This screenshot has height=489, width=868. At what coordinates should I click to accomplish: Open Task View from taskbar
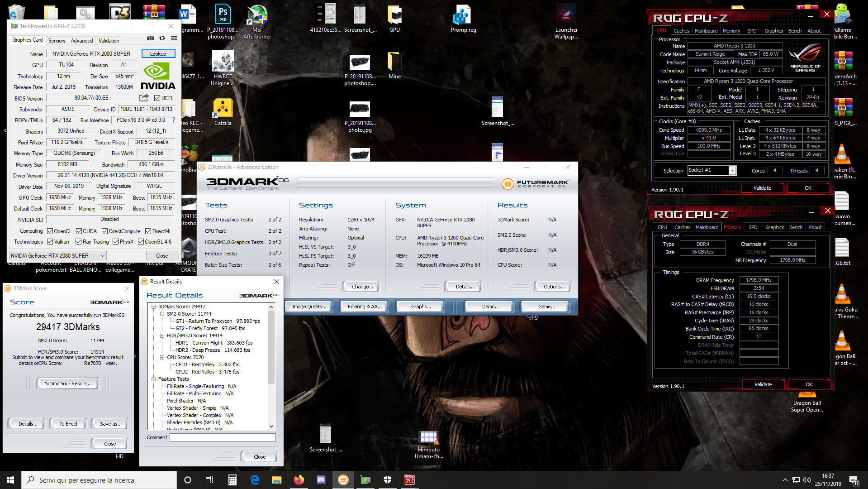[209, 480]
